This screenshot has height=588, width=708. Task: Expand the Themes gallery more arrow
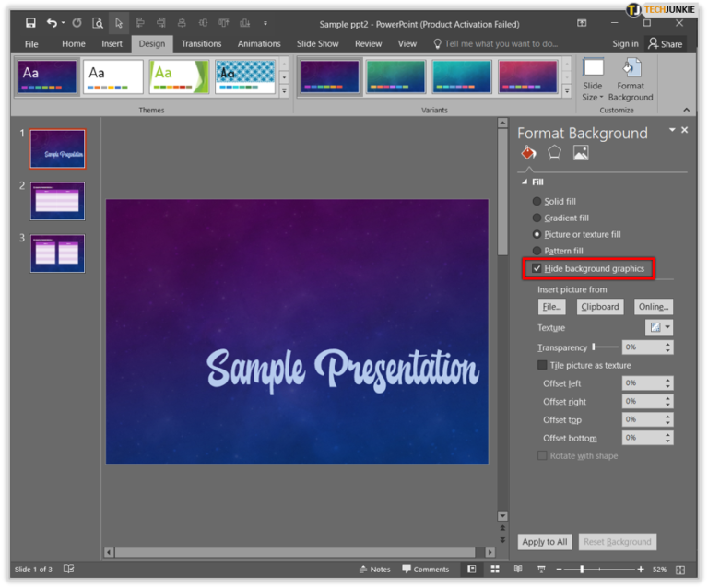284,91
